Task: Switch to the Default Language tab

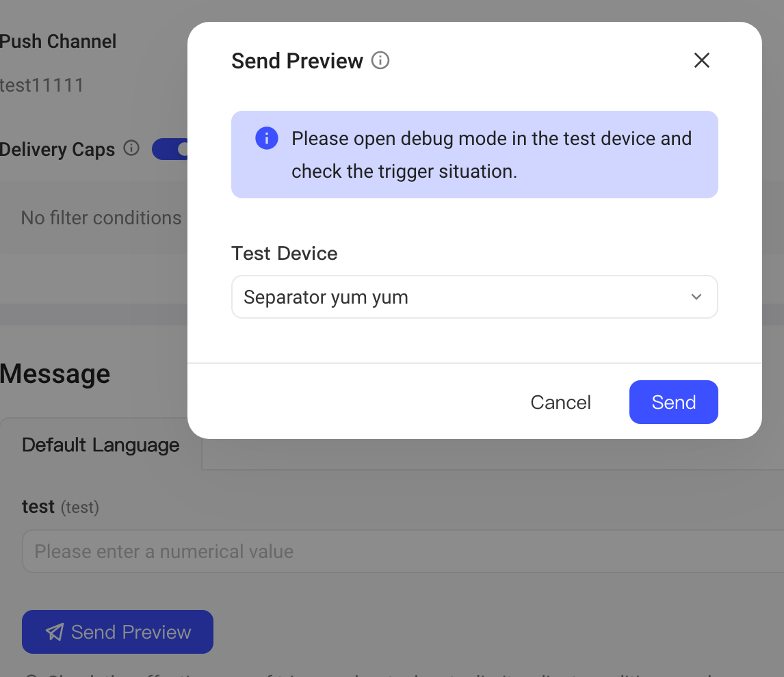Action: point(101,444)
